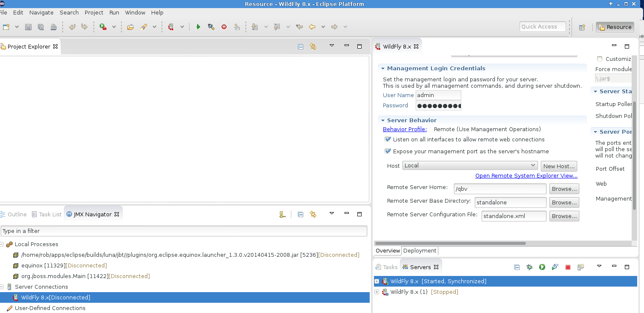Toggle Link with Editor in Project Explorer
Viewport: 644px width, 313px height.
pos(313,47)
